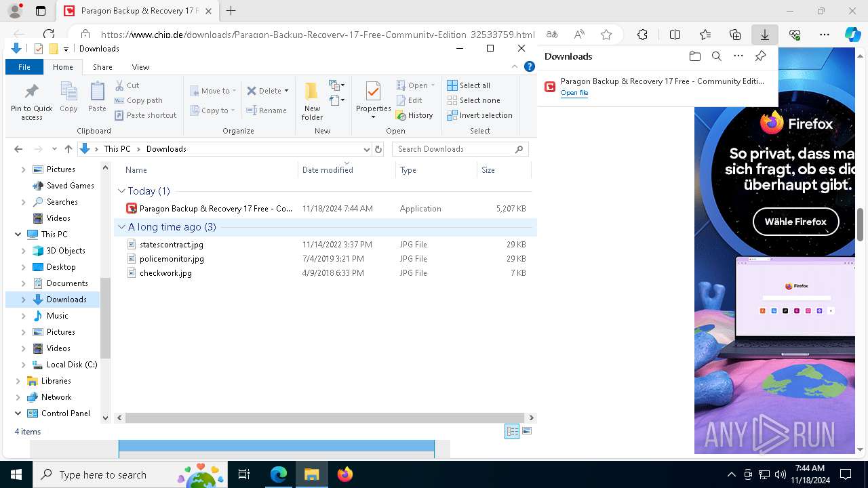
Task: Open Explorer Help question mark icon
Action: [x=530, y=66]
